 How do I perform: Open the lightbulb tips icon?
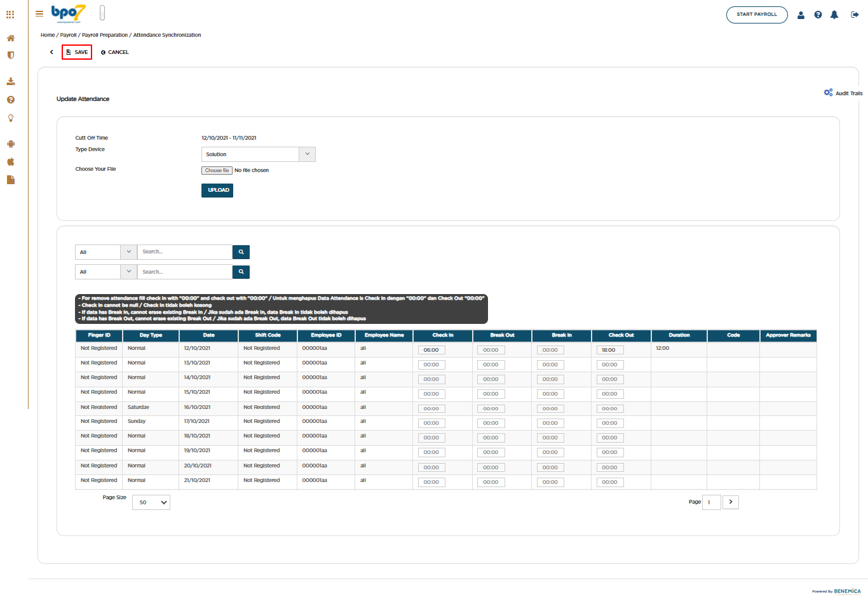11,118
